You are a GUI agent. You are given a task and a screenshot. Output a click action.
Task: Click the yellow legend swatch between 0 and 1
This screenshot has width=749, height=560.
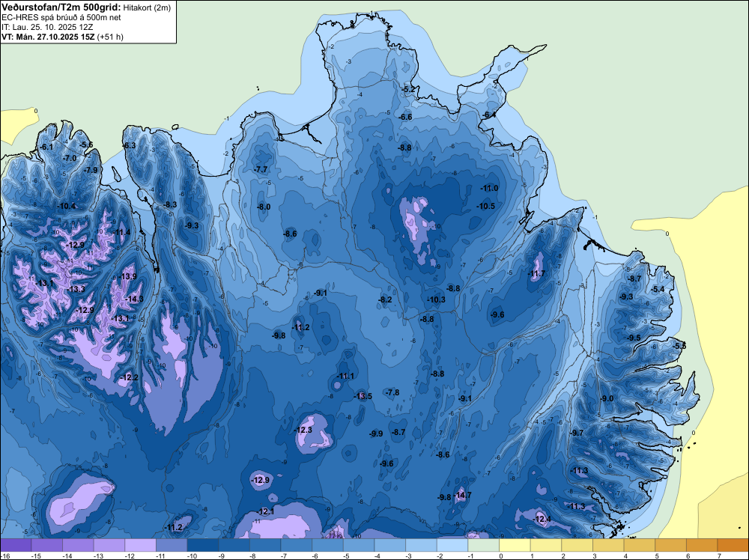click(515, 545)
